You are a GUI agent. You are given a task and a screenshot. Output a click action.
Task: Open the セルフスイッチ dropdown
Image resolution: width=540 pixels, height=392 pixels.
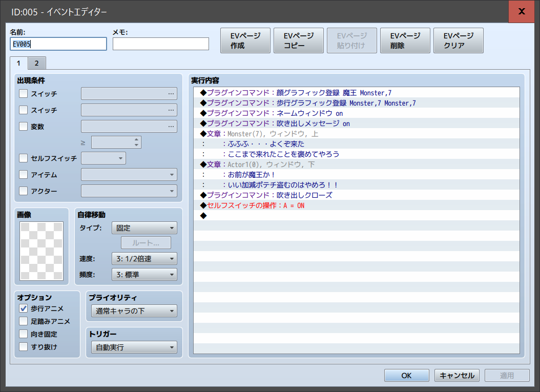click(x=103, y=158)
